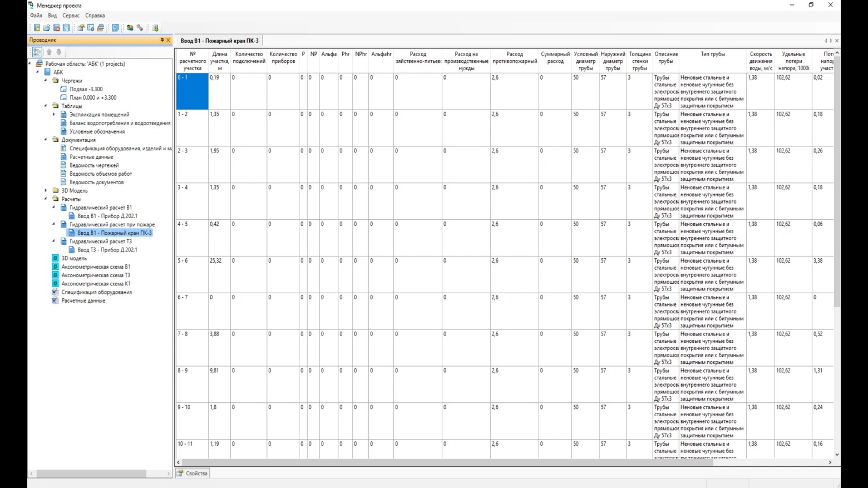Screen dimensions: 868x488
Task: Switch to the Свойства tab
Action: 193,473
